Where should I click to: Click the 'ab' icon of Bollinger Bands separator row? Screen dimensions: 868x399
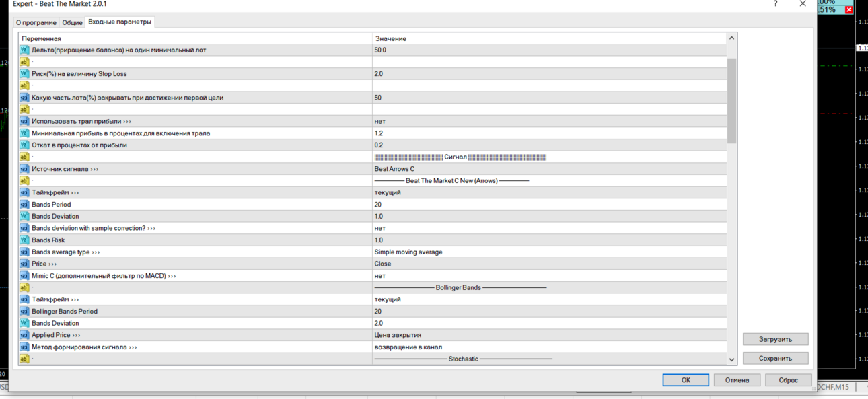pos(24,287)
